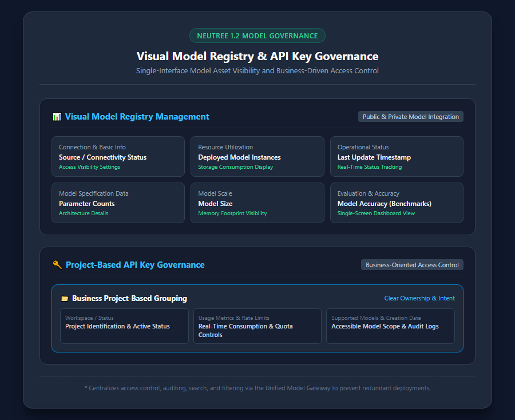Select the Deployed Model Instances card
The height and width of the screenshot is (420, 515).
[x=257, y=157]
